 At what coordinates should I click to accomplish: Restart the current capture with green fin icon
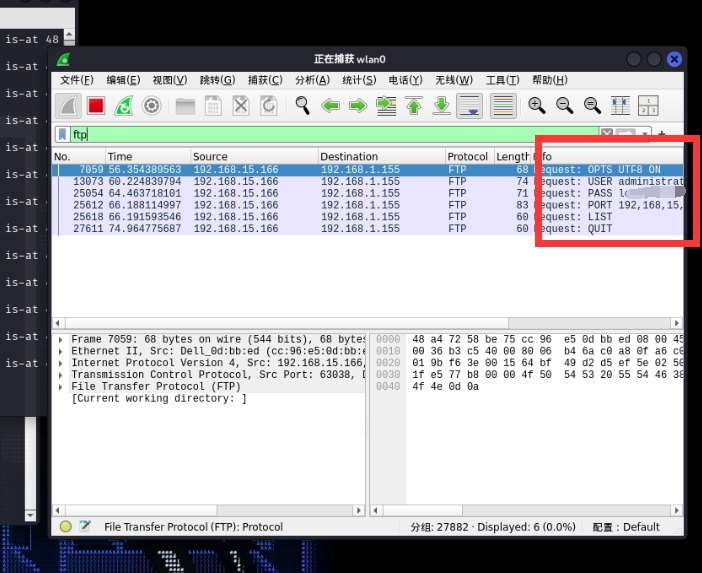coord(124,105)
